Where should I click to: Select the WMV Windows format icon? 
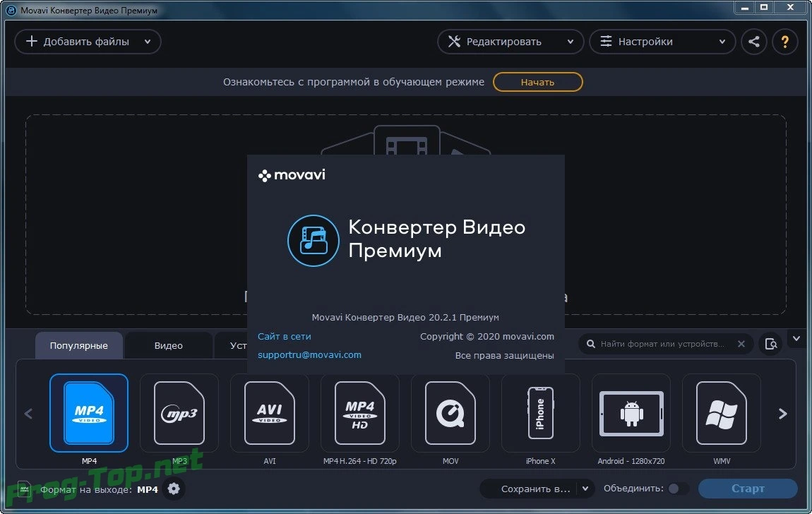coord(722,412)
